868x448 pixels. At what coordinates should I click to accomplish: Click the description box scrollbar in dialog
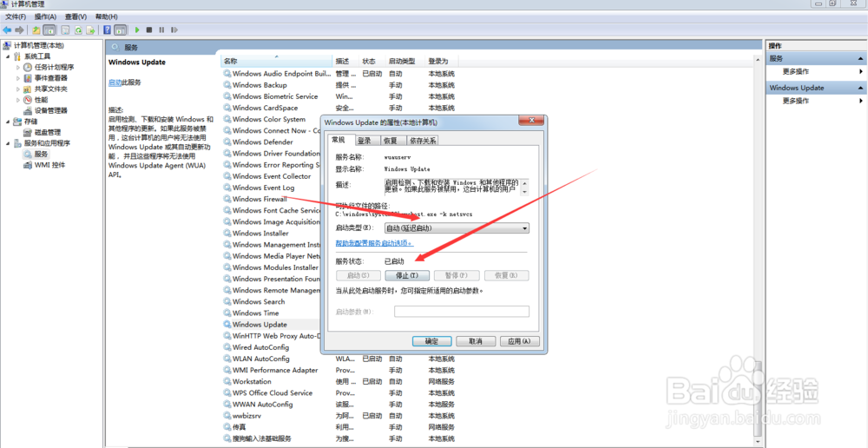click(x=524, y=187)
